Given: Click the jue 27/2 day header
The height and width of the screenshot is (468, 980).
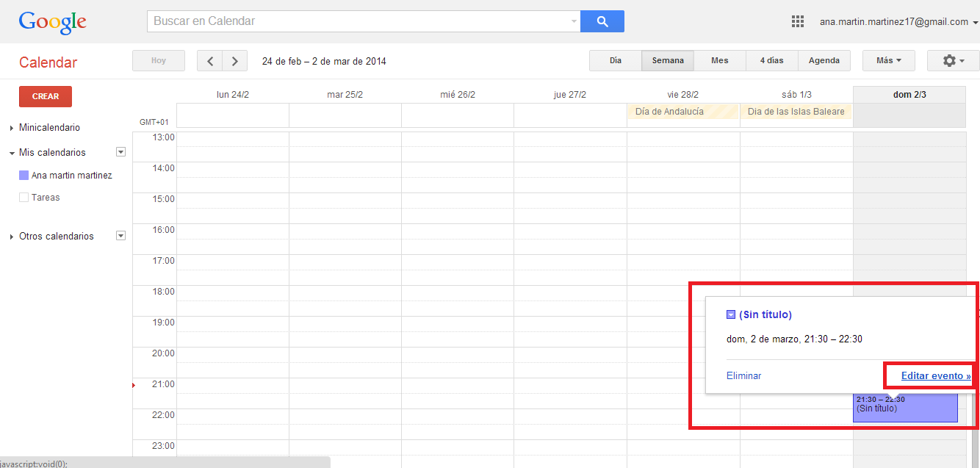Looking at the screenshot, I should 570,95.
